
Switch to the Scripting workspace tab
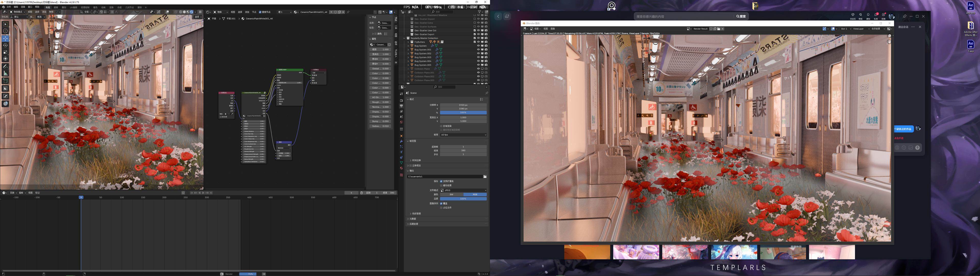pyautogui.click(x=140, y=7)
